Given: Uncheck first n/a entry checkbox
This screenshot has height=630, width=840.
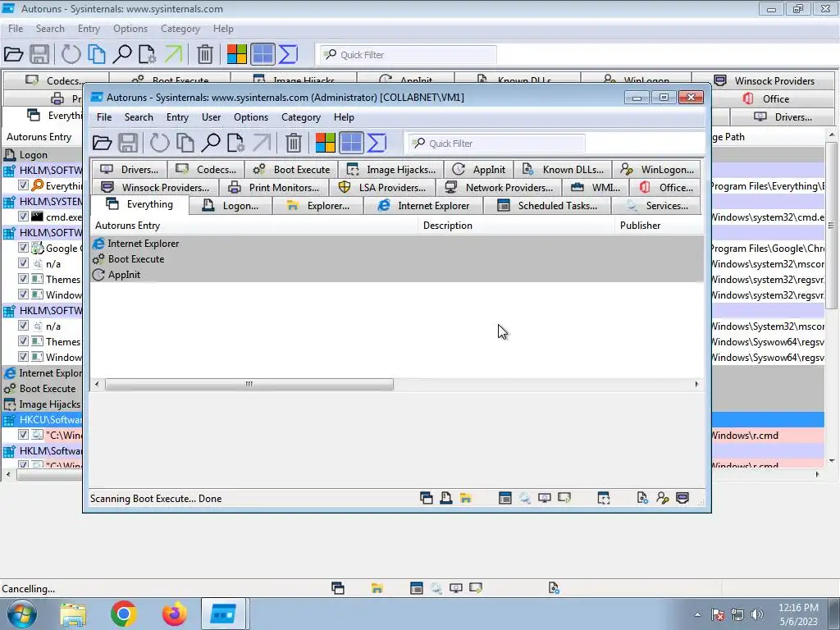Looking at the screenshot, I should (x=23, y=262).
